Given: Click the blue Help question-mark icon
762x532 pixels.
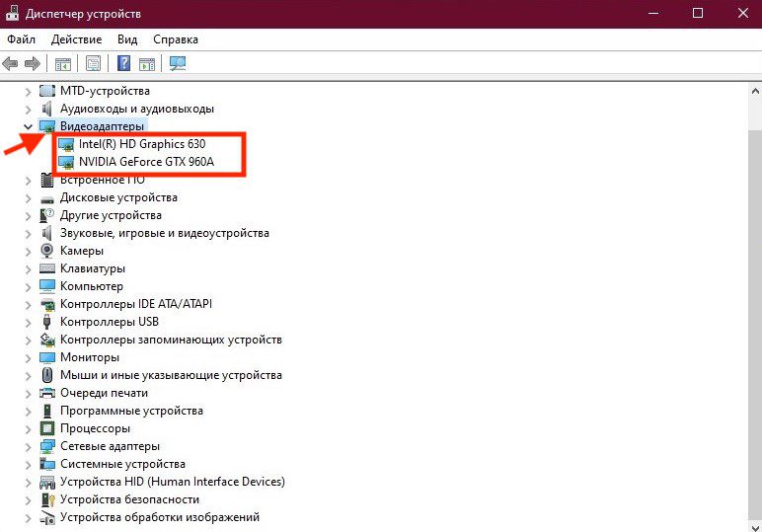Looking at the screenshot, I should pos(124,63).
